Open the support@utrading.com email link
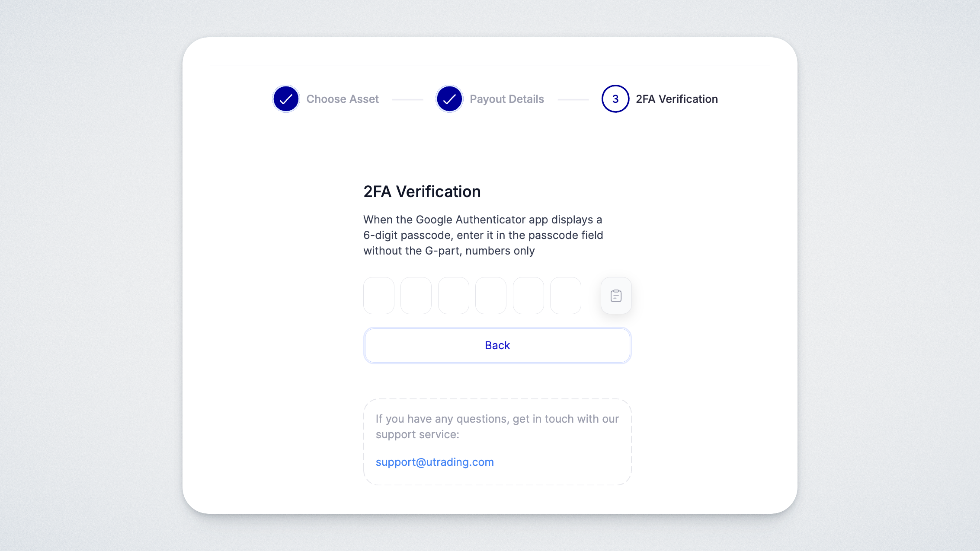The width and height of the screenshot is (980, 551). tap(435, 462)
